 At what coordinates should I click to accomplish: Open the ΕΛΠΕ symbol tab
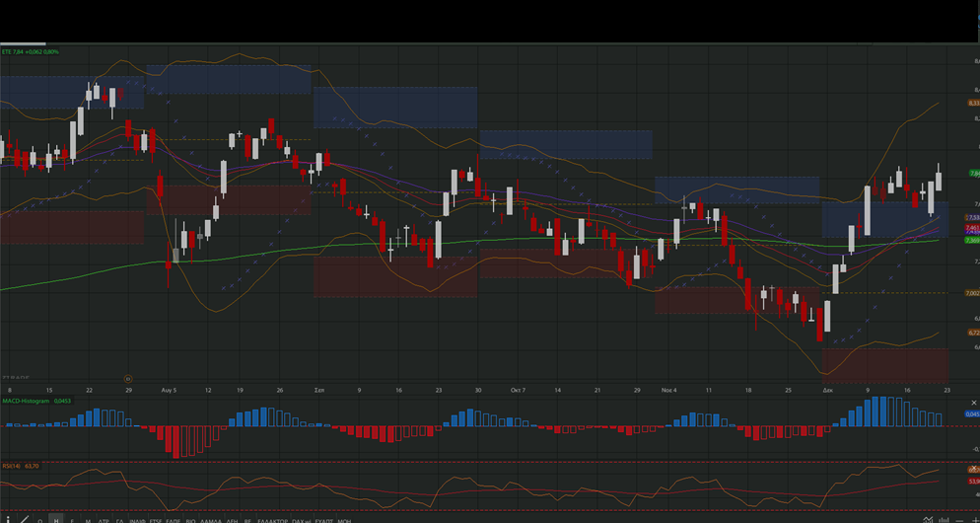[x=174, y=520]
